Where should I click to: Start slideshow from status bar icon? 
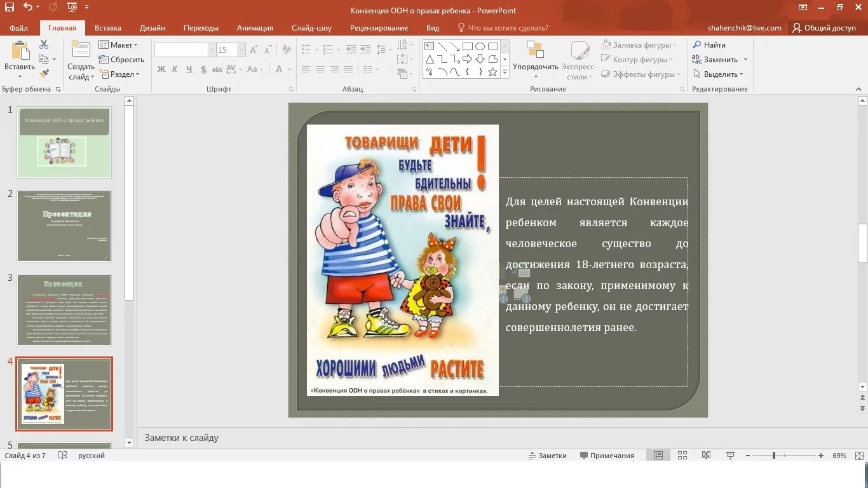[x=730, y=456]
